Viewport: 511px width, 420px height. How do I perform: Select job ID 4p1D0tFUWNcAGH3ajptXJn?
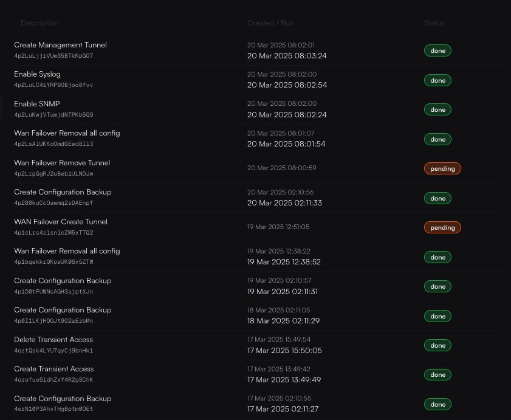point(53,292)
